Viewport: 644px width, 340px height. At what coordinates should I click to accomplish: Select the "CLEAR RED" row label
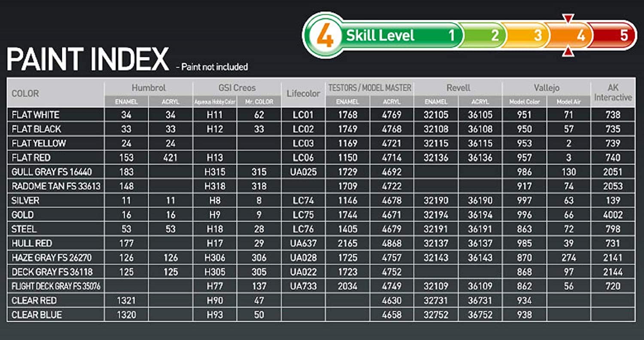[x=34, y=300]
